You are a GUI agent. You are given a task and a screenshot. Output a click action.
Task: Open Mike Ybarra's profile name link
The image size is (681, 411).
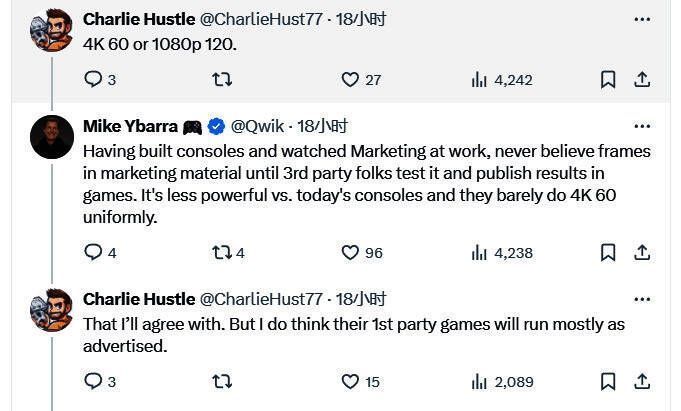pyautogui.click(x=130, y=126)
